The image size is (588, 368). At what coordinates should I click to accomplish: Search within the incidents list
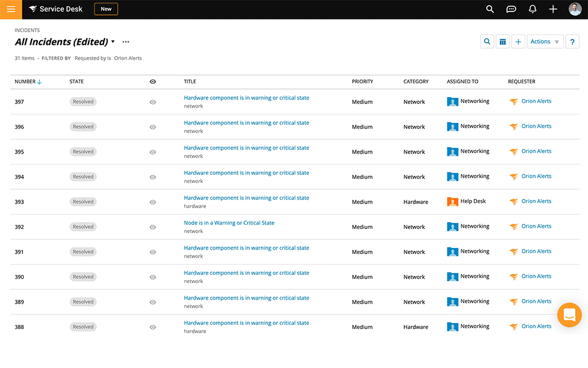tap(487, 41)
